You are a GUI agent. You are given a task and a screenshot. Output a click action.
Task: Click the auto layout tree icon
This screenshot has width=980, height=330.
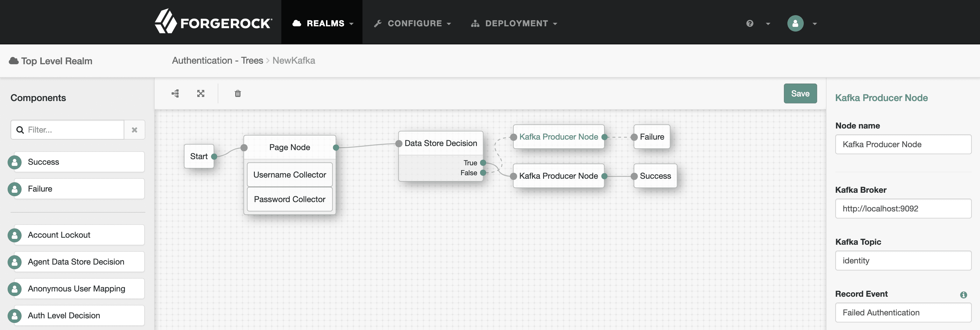(175, 94)
